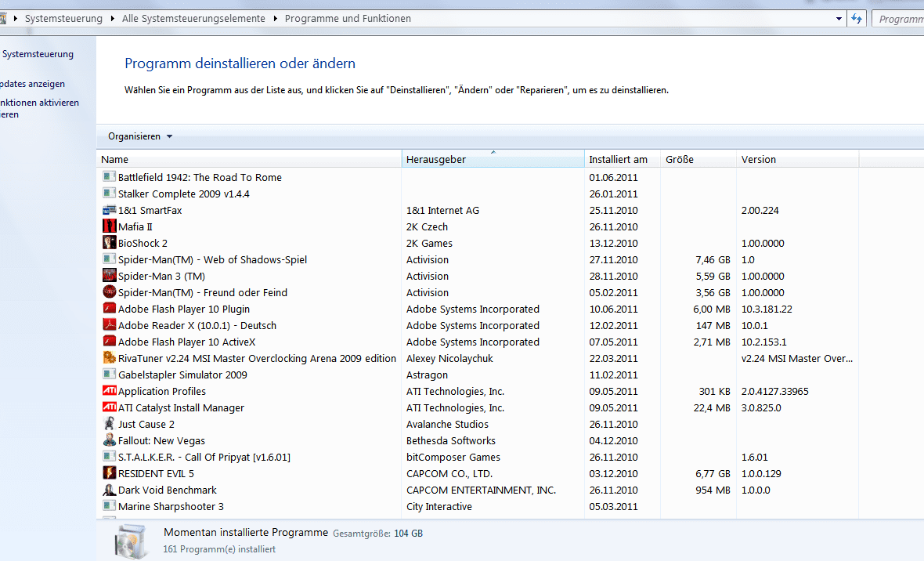Select Adobe Reader X (10.0.1) - Deutsch
This screenshot has width=924, height=561.
[197, 326]
